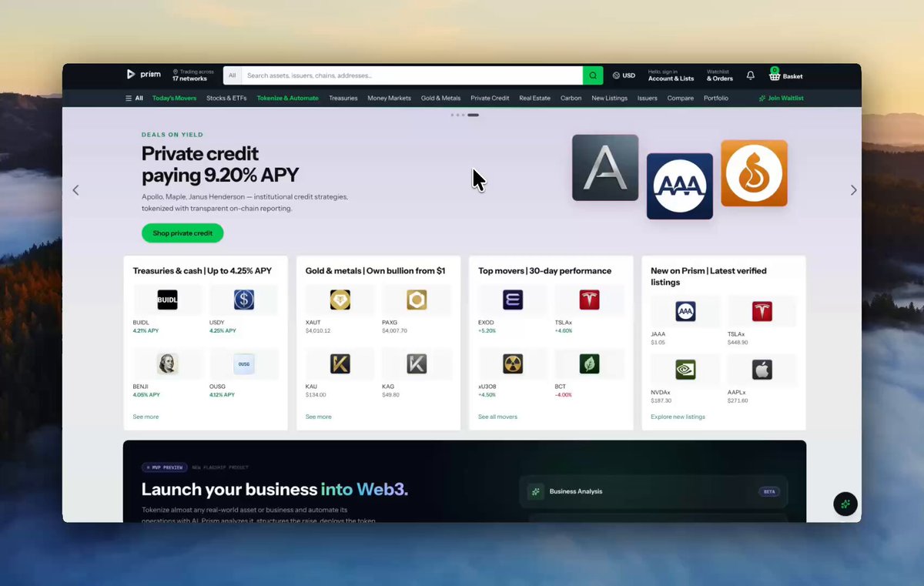Click See more under Treasuries & cash
Image resolution: width=924 pixels, height=586 pixels.
point(146,417)
